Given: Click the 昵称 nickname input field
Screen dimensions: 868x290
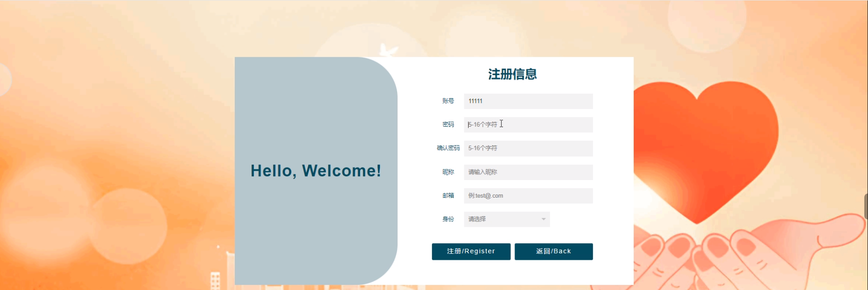Looking at the screenshot, I should 528,172.
